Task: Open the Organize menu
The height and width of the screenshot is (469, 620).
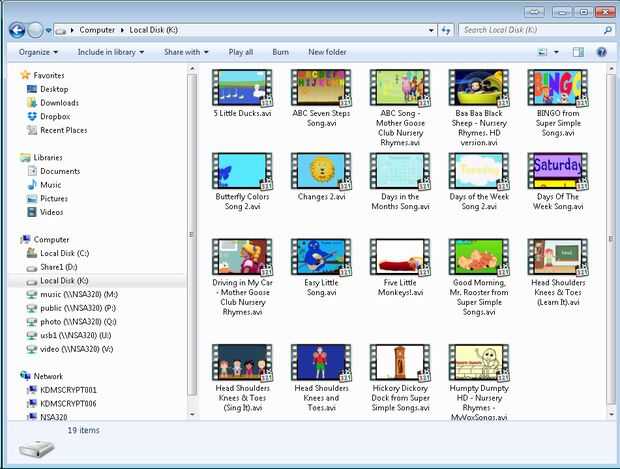Action: tap(38, 52)
